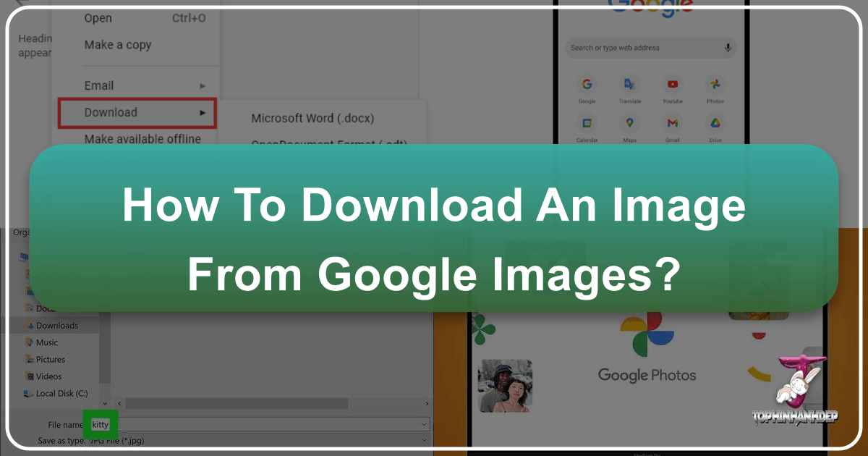Image resolution: width=868 pixels, height=456 pixels.
Task: Open the Google Drive shortcut icon
Action: tap(715, 124)
